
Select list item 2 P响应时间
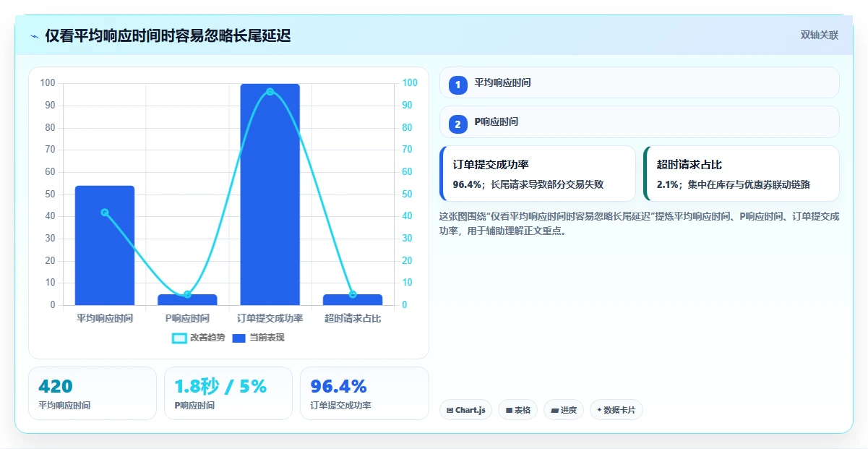[x=640, y=121]
